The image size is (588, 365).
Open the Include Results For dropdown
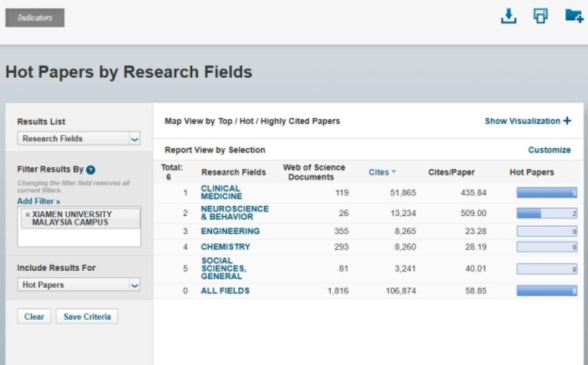[x=78, y=285]
